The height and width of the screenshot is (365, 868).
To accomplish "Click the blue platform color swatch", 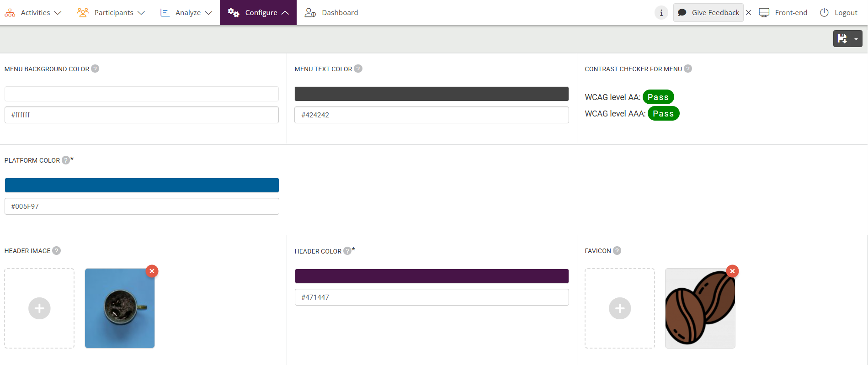I will [x=142, y=185].
